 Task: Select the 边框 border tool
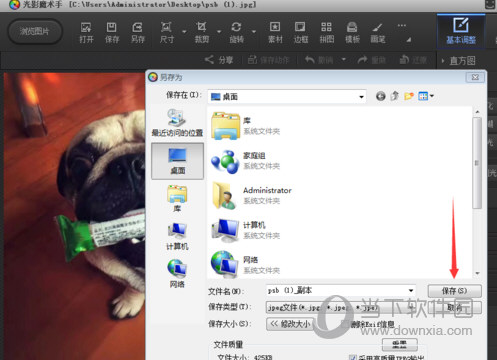(x=300, y=32)
